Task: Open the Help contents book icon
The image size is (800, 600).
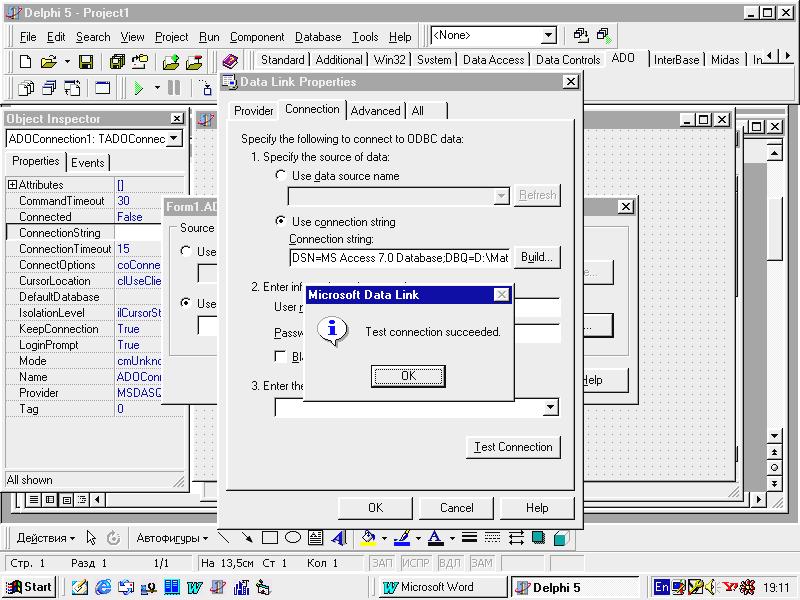Action: click(x=230, y=62)
